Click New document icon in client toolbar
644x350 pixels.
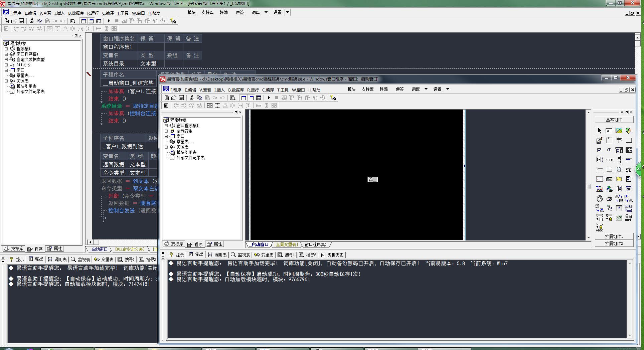point(6,21)
